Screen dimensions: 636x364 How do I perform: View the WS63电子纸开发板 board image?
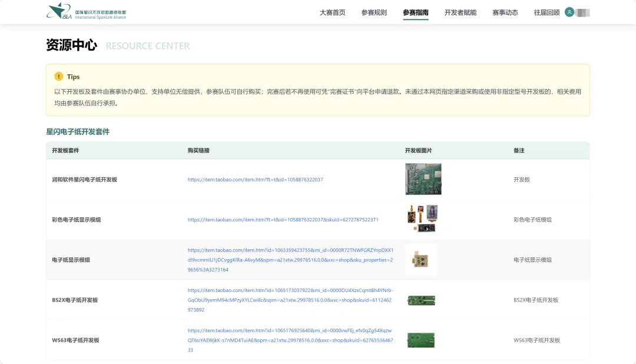click(420, 340)
